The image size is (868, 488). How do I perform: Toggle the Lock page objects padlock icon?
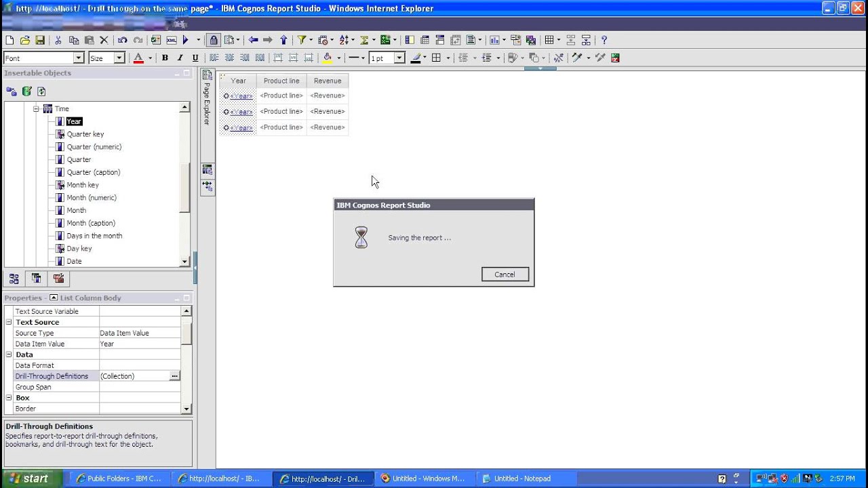tap(214, 40)
